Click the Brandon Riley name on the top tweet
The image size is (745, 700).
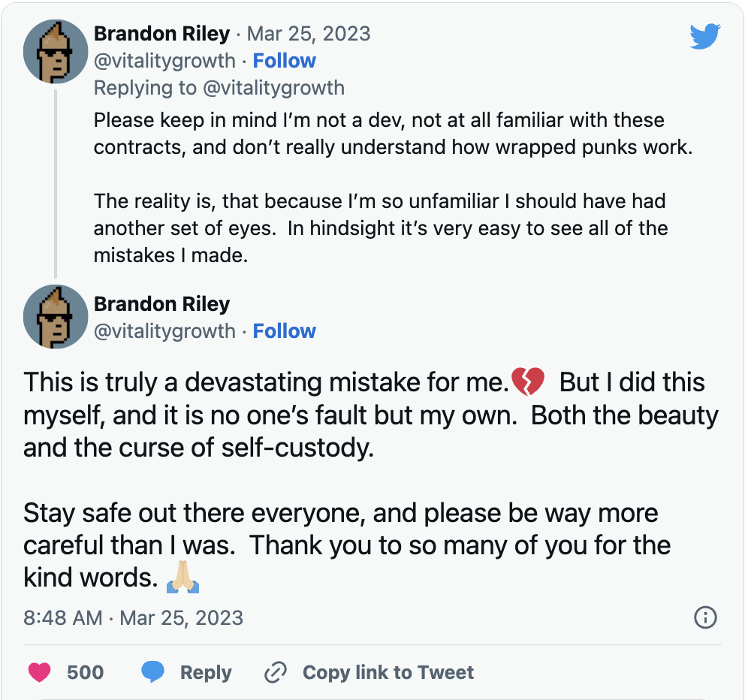coord(161,34)
